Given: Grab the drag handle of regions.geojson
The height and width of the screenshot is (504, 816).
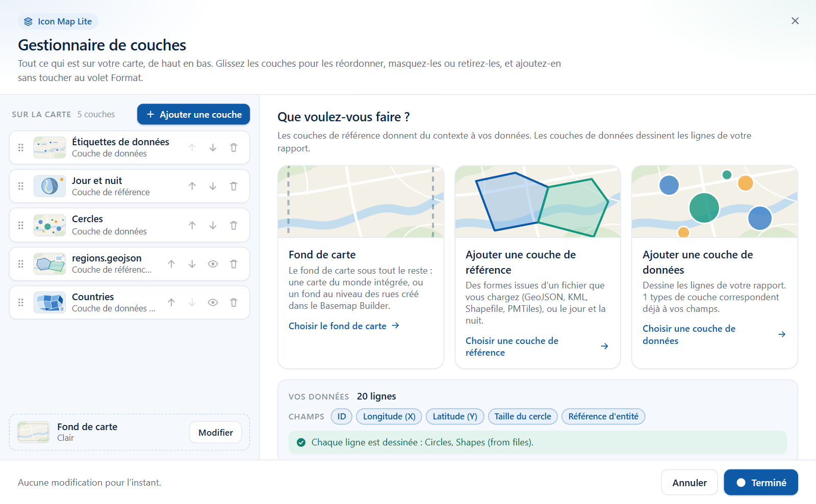Looking at the screenshot, I should click(21, 264).
